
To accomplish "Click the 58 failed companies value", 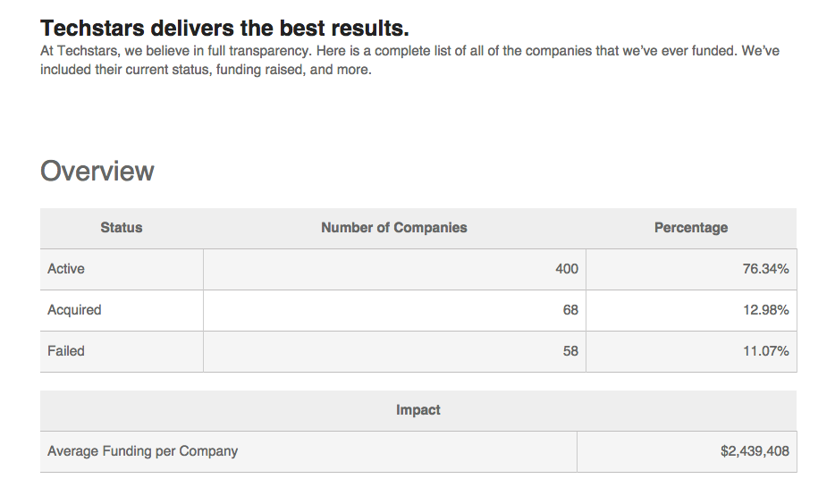I will (x=570, y=351).
